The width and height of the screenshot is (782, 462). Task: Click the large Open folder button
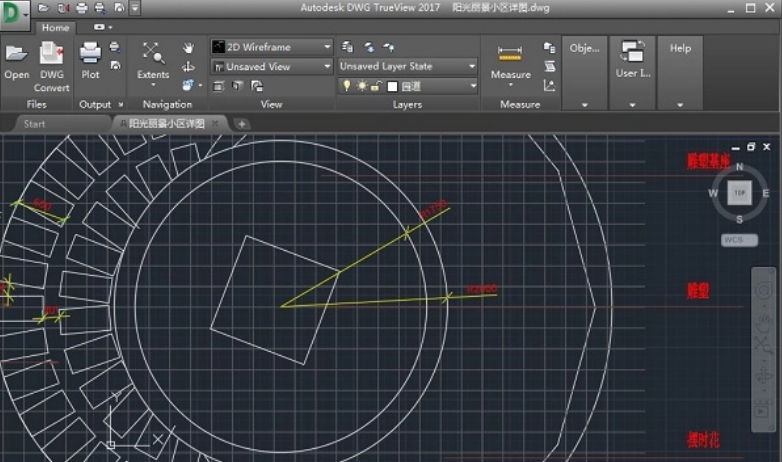[16, 61]
